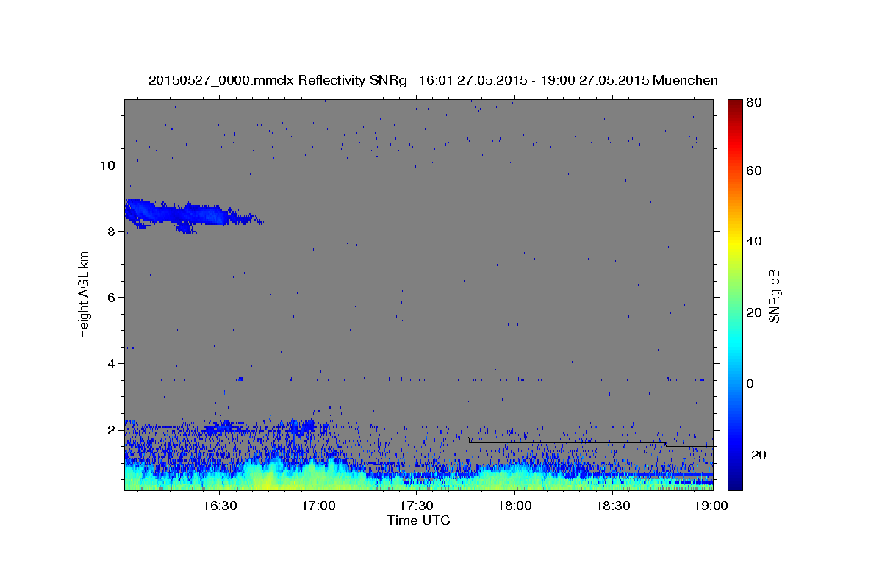This screenshot has height=588, width=882.
Task: Click the '17:30' time tick label
Action: point(415,506)
